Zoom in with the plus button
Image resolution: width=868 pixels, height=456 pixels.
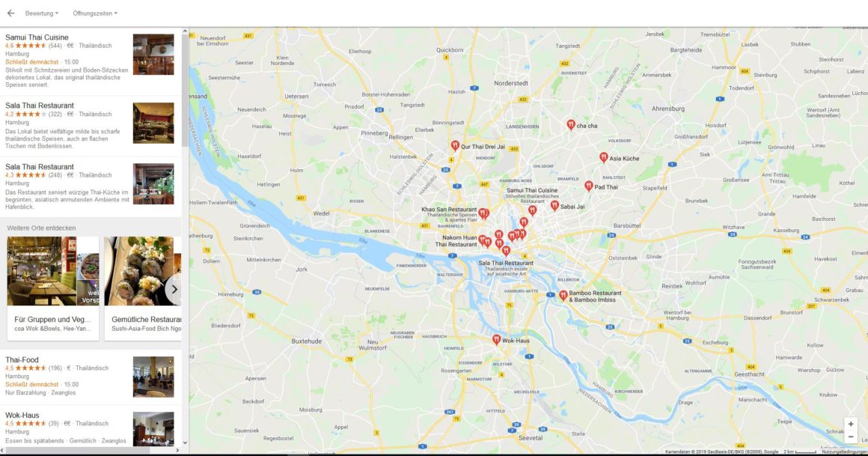[850, 425]
